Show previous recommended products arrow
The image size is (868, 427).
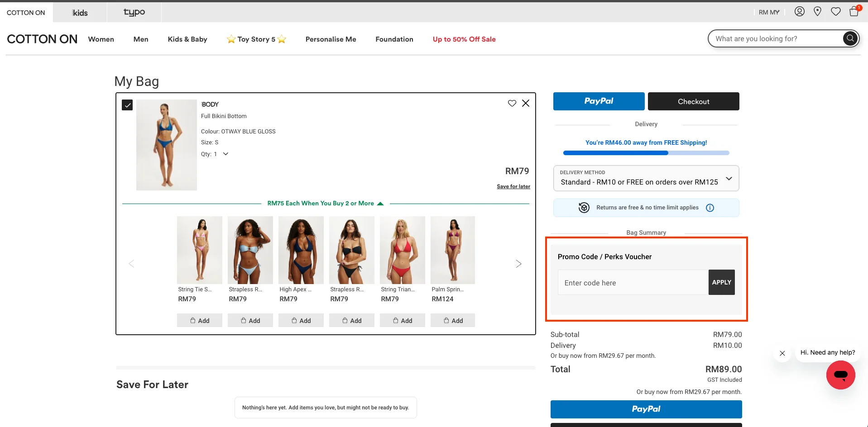131,264
